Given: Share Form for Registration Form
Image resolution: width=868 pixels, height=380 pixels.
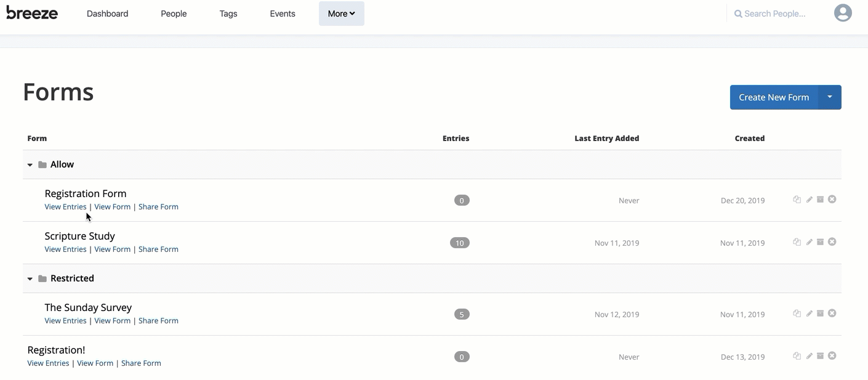Looking at the screenshot, I should coord(158,207).
